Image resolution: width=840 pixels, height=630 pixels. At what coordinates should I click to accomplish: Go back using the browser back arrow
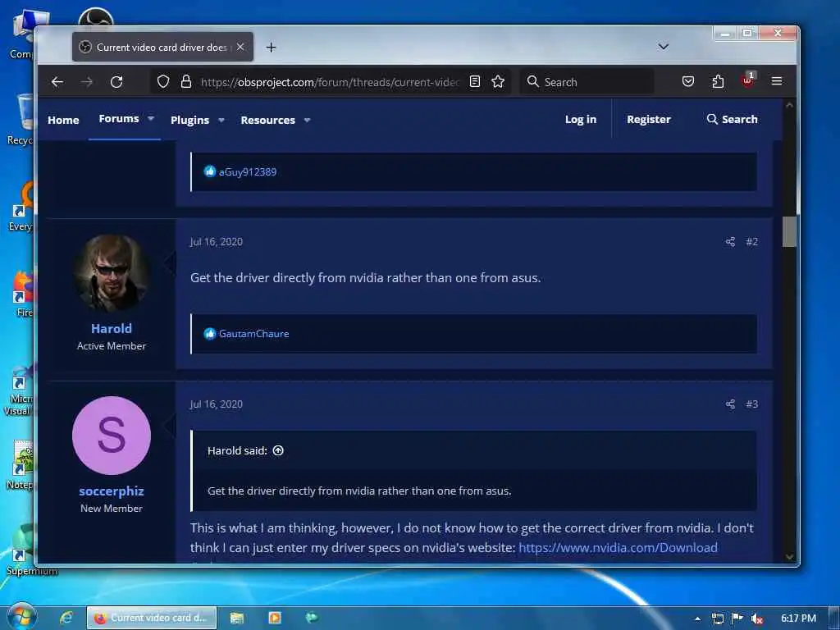tap(57, 82)
